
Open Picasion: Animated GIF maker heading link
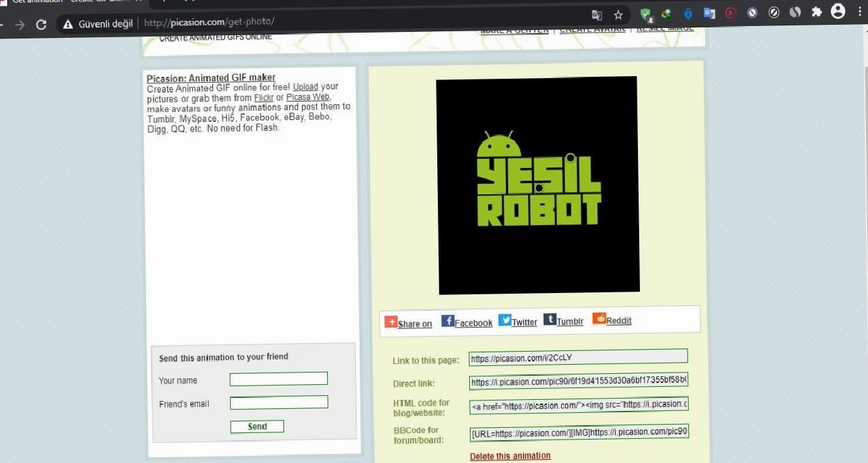pos(211,78)
